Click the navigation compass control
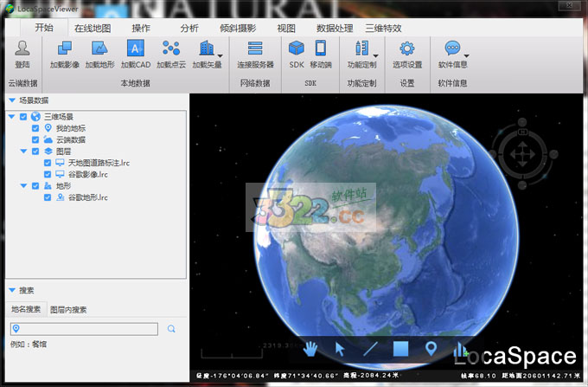Screen dimensions: 588x387 click(521, 154)
